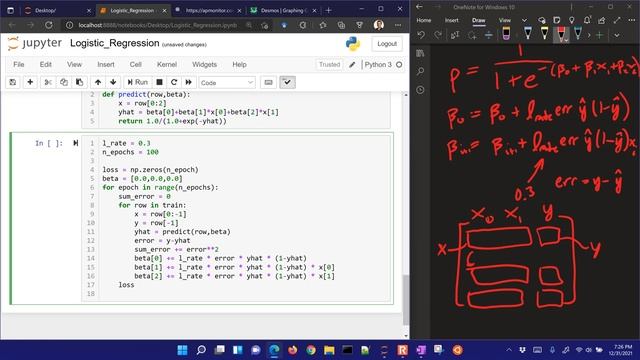Select the blue pen in OneNote

pos(527,34)
